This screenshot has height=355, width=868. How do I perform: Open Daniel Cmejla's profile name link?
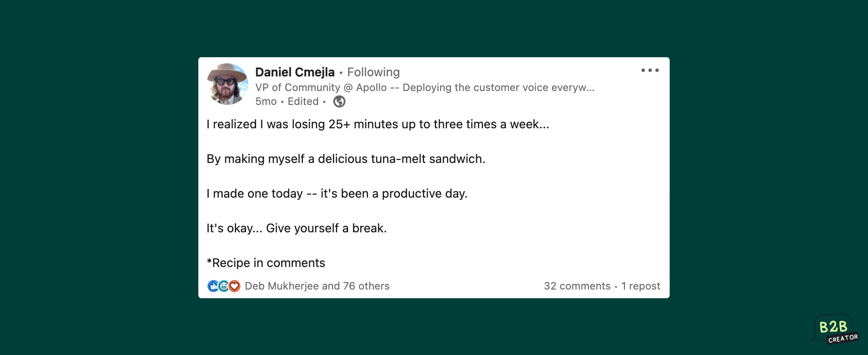click(295, 72)
